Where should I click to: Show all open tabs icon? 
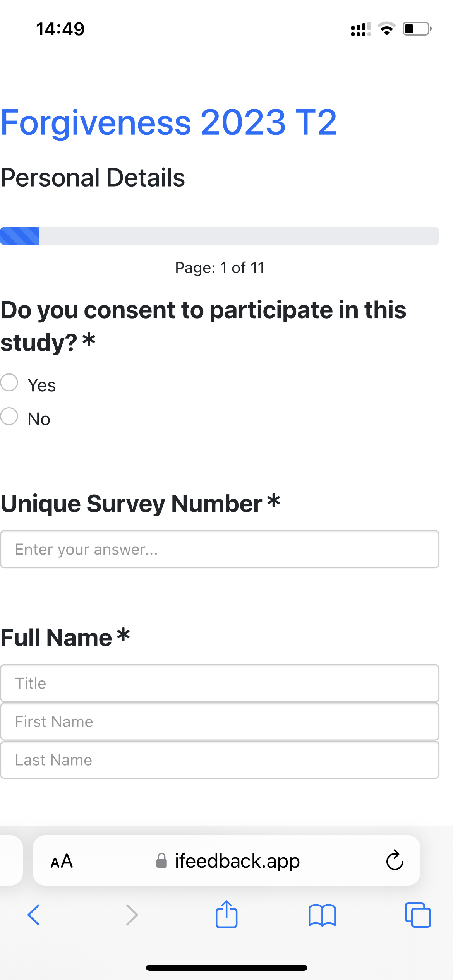click(418, 915)
